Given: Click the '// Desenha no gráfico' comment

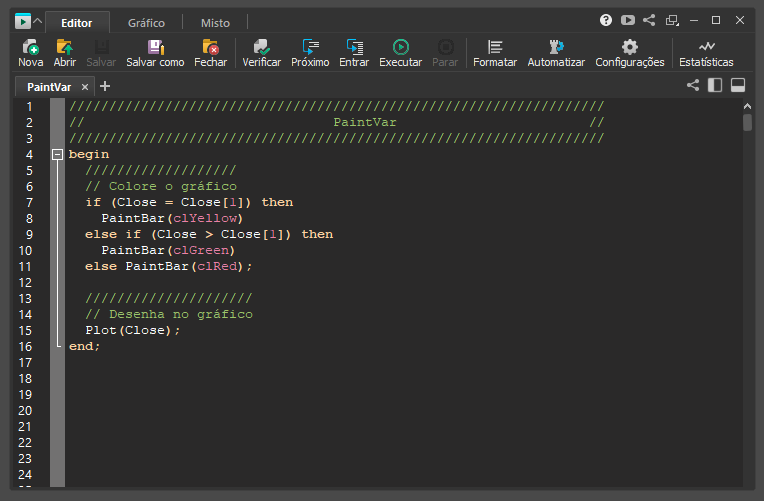Looking at the screenshot, I should [x=169, y=314].
